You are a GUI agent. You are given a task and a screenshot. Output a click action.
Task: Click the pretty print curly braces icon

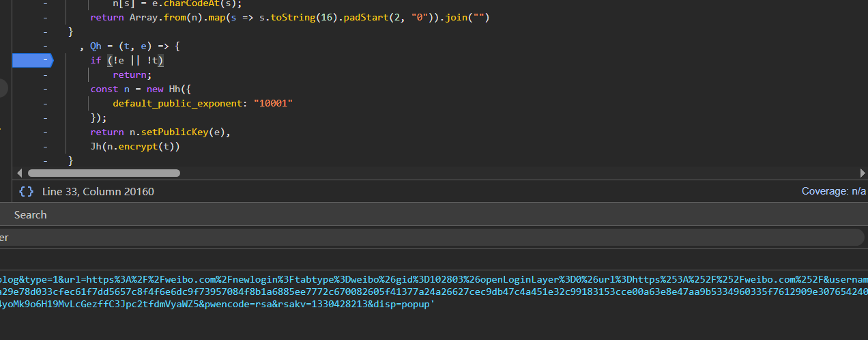(26, 192)
